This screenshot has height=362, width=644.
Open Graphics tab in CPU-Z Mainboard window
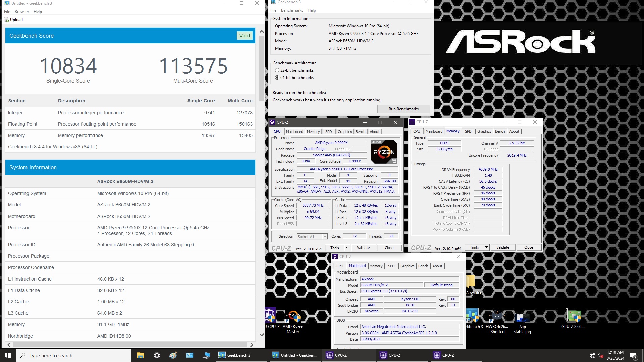407,266
